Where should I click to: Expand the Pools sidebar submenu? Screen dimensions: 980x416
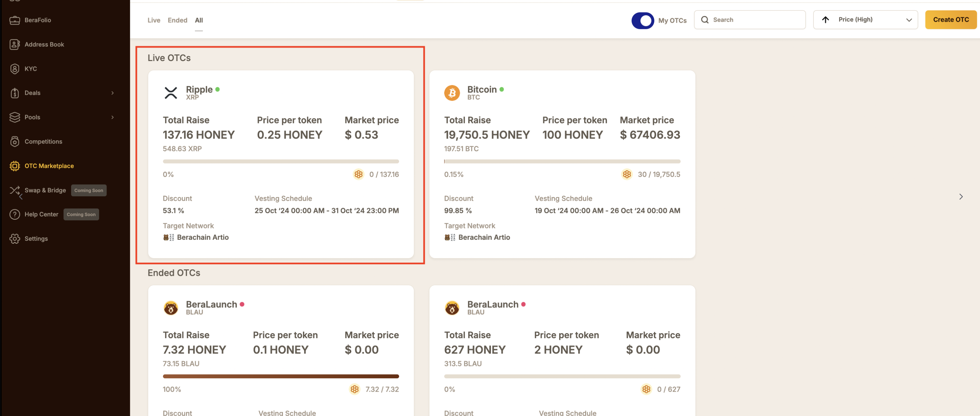113,117
